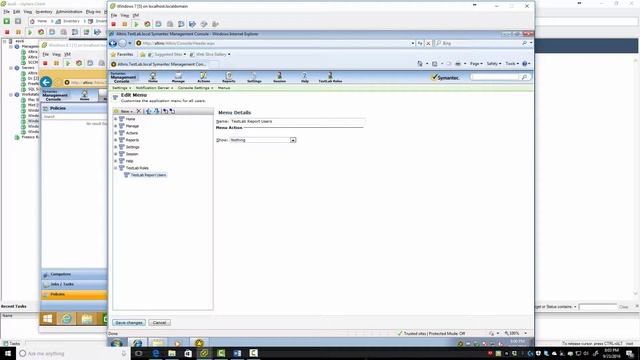Click the Ask me anything search box

73,353
